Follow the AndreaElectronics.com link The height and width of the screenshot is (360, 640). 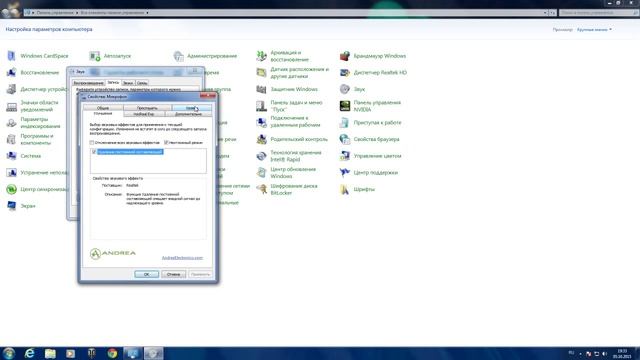[182, 258]
